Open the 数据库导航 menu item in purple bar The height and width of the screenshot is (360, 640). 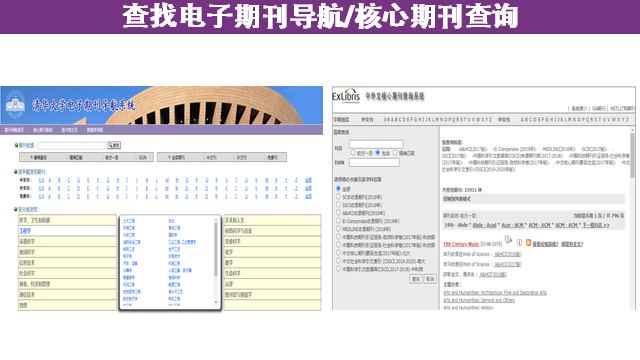(95, 130)
